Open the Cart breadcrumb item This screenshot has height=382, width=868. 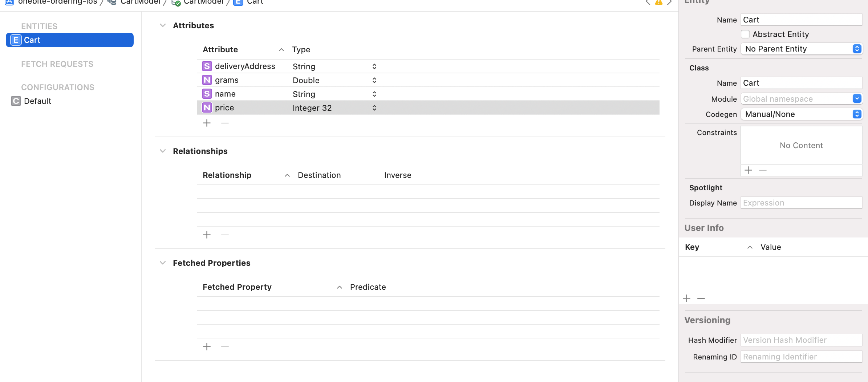(255, 2)
